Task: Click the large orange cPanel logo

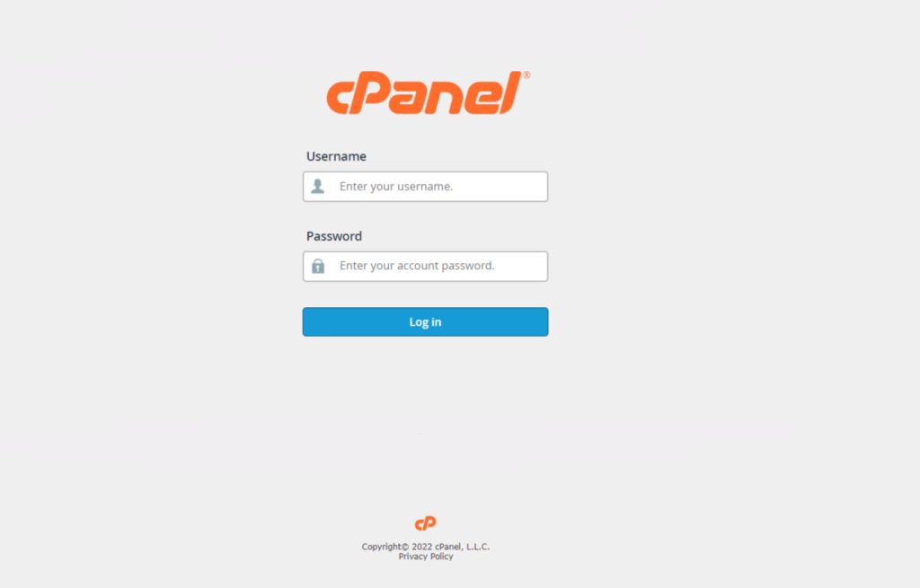Action: (x=428, y=92)
